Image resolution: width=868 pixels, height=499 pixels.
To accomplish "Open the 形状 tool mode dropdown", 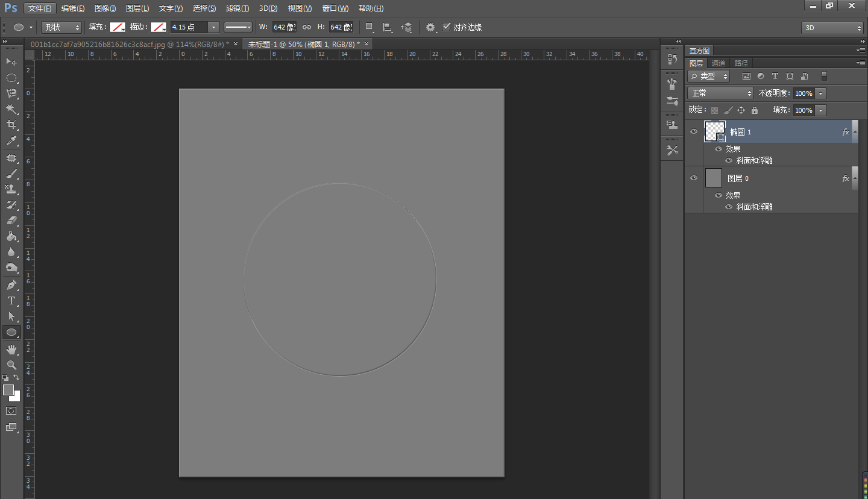I will point(61,27).
